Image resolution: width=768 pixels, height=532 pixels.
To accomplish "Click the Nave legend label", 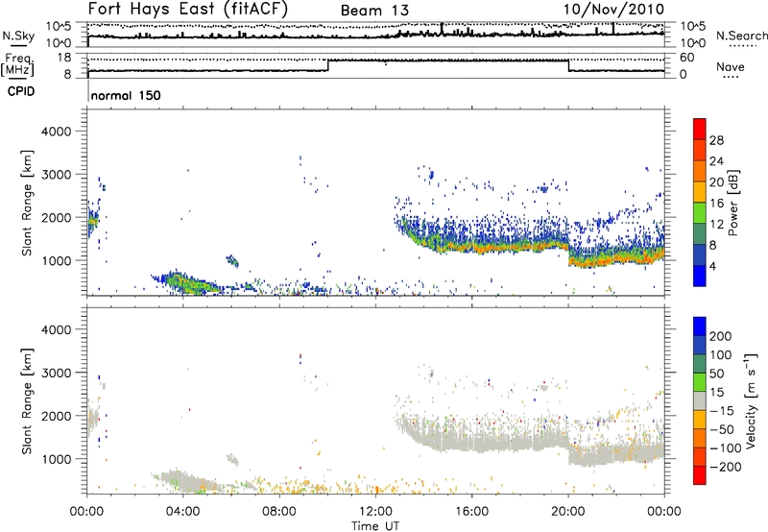I will tap(730, 66).
